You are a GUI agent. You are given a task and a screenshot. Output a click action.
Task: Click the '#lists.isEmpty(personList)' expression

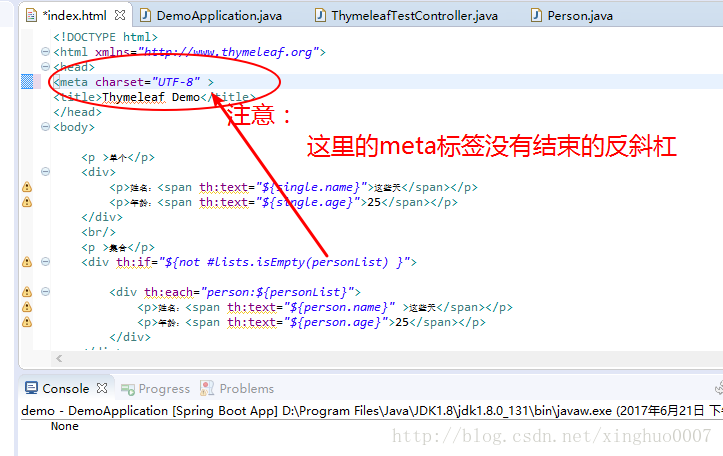tap(297, 262)
